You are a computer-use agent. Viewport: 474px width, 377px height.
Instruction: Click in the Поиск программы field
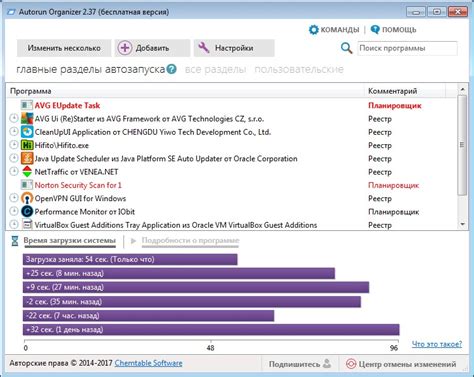pyautogui.click(x=407, y=48)
